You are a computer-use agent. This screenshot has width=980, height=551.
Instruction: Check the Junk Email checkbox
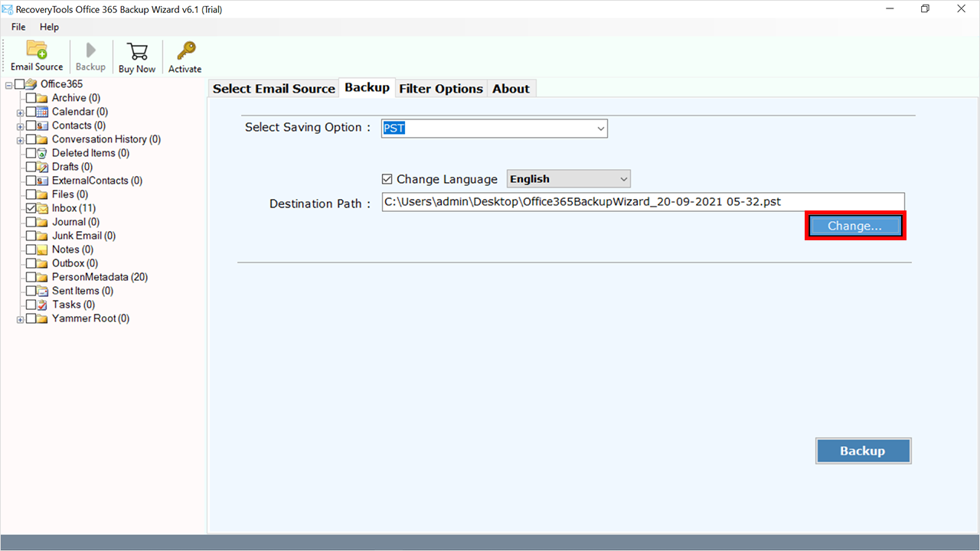tap(31, 236)
